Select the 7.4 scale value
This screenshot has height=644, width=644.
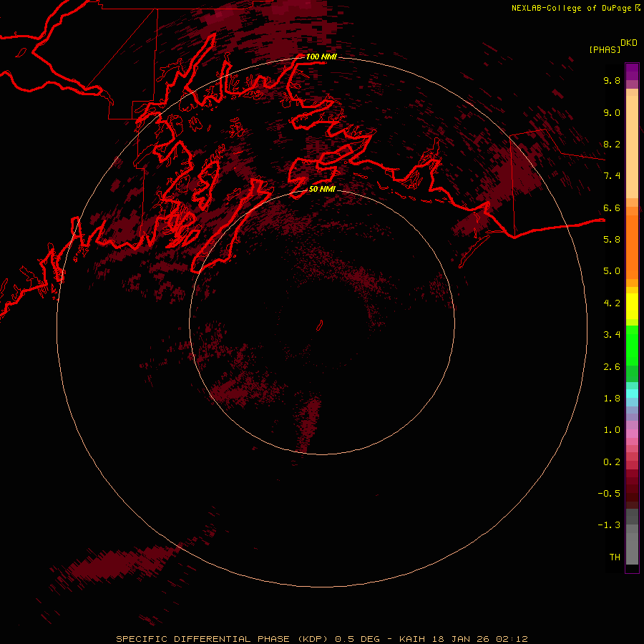tap(612, 176)
